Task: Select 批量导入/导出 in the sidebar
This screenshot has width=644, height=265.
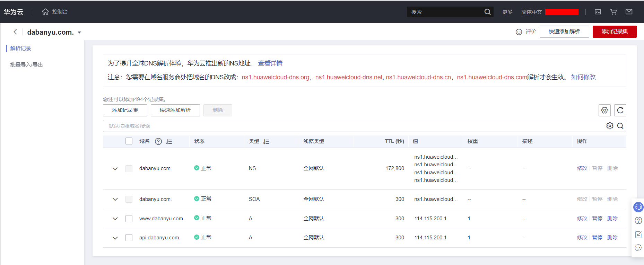Action: (x=26, y=64)
